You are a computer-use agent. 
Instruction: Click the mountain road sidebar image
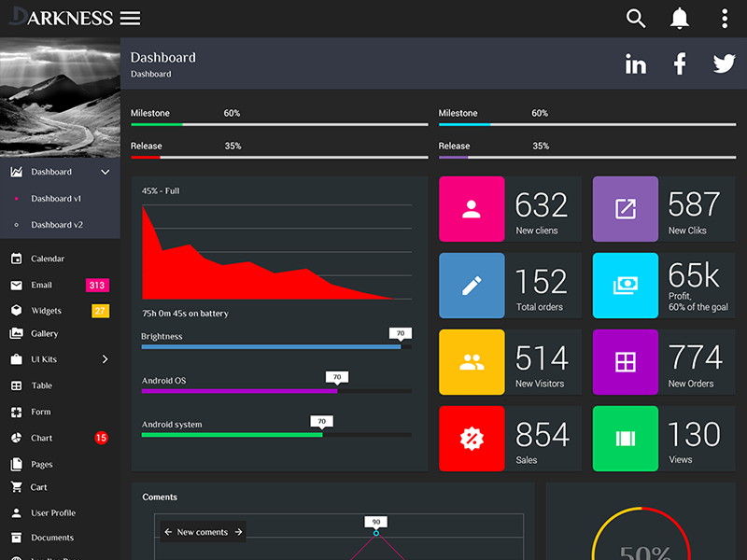tap(60, 98)
